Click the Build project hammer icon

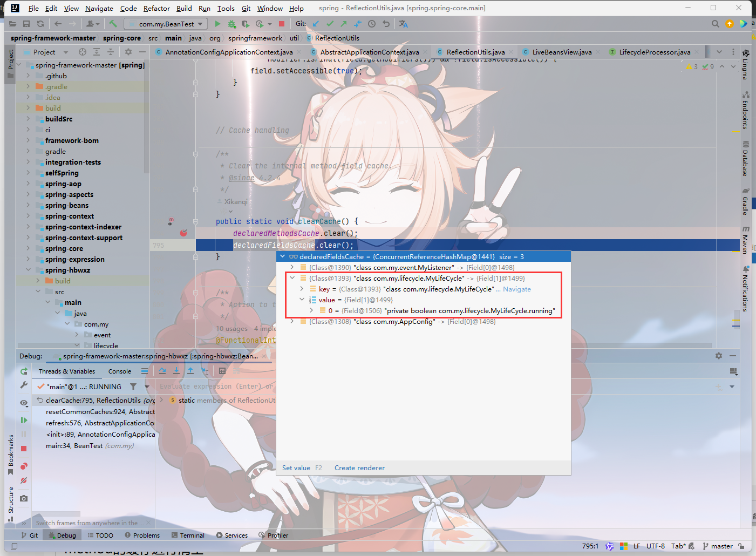tap(113, 24)
